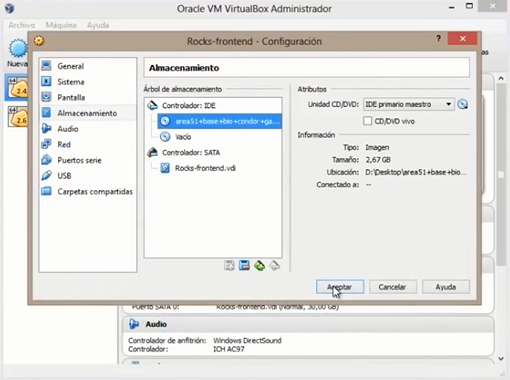510x380 pixels.
Task: Click the dialog question mark help button
Action: [438, 39]
